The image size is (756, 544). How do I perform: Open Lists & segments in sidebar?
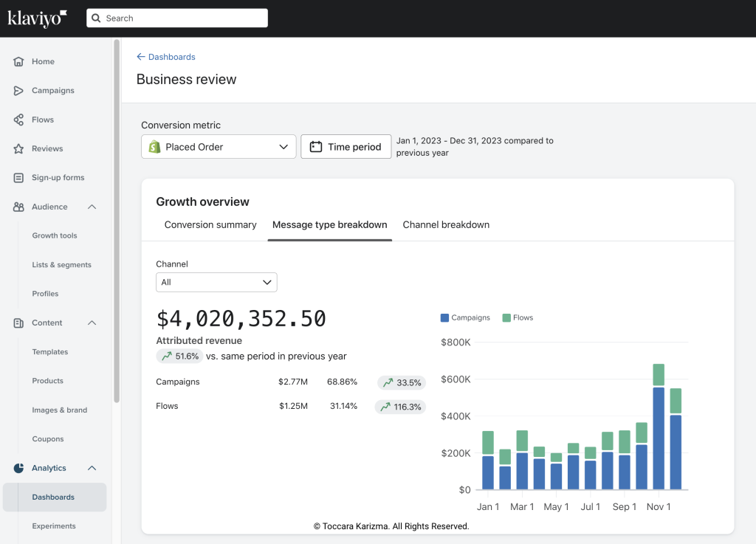61,265
